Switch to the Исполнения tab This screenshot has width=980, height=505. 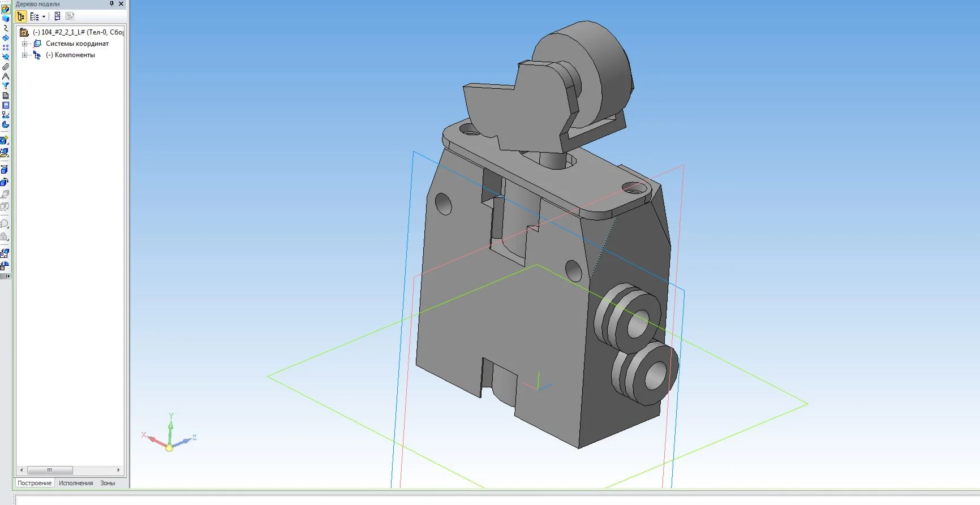[76, 483]
